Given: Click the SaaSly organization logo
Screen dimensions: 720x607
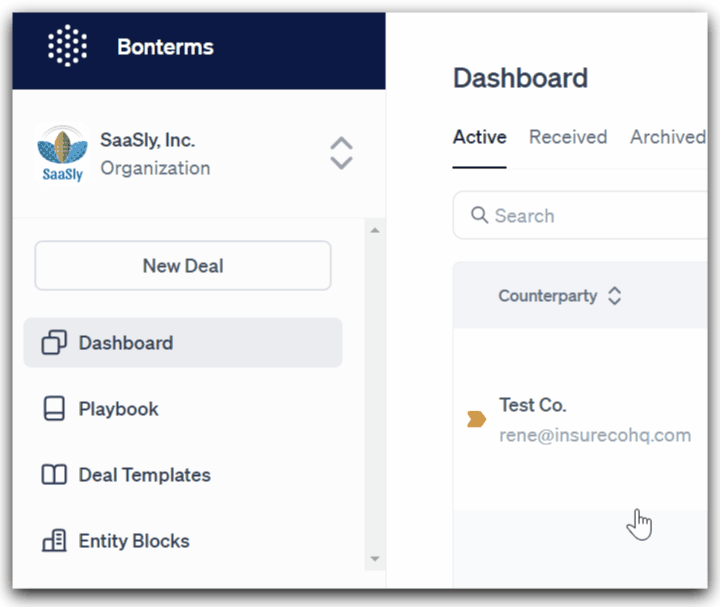Looking at the screenshot, I should [x=62, y=153].
